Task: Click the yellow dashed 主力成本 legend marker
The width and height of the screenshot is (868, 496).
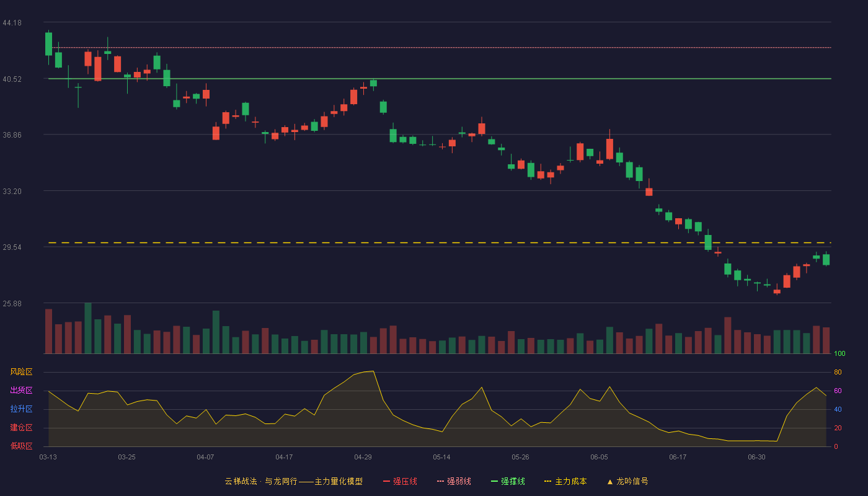Action: click(x=548, y=481)
